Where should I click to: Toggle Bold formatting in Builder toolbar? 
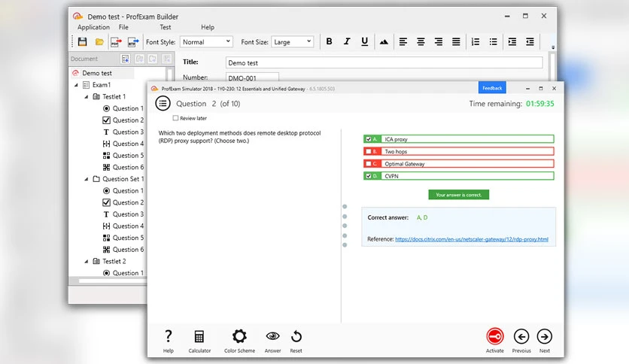click(329, 41)
